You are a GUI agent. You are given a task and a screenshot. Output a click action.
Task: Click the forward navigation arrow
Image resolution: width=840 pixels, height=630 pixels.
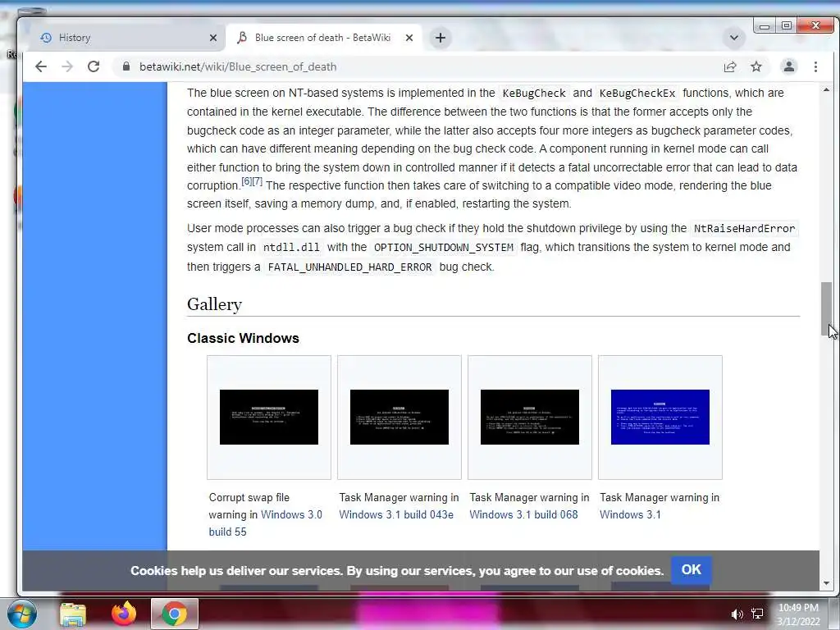click(x=67, y=66)
